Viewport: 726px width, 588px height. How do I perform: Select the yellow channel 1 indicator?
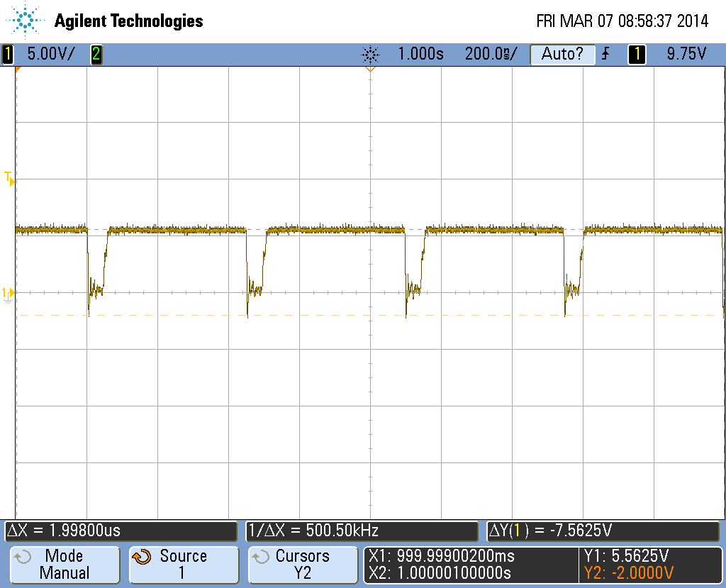coord(8,54)
